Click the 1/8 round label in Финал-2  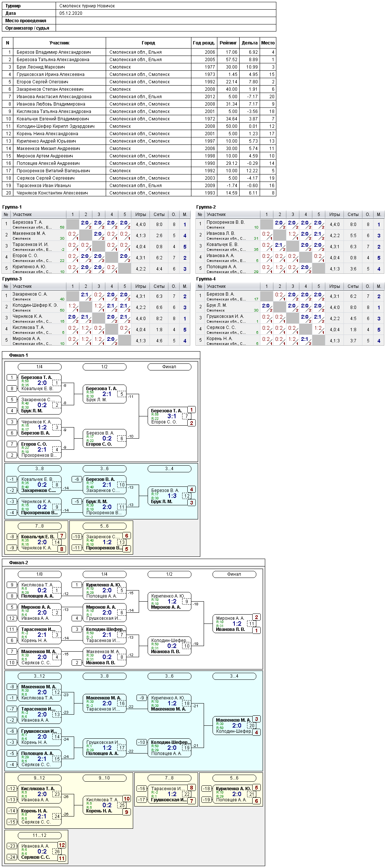tap(39, 574)
